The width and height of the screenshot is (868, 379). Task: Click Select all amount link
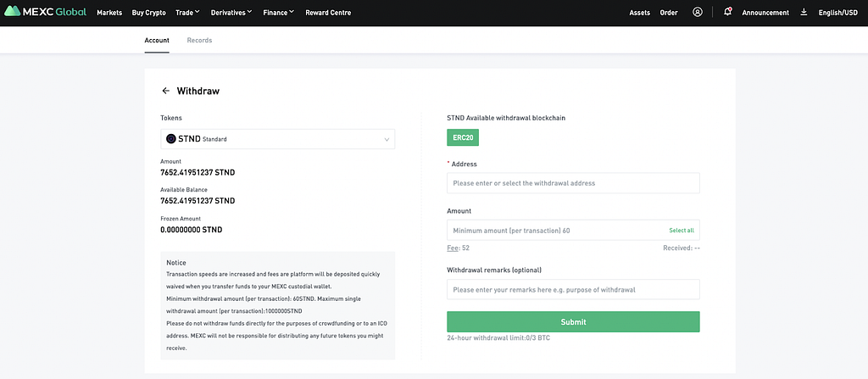pyautogui.click(x=682, y=230)
